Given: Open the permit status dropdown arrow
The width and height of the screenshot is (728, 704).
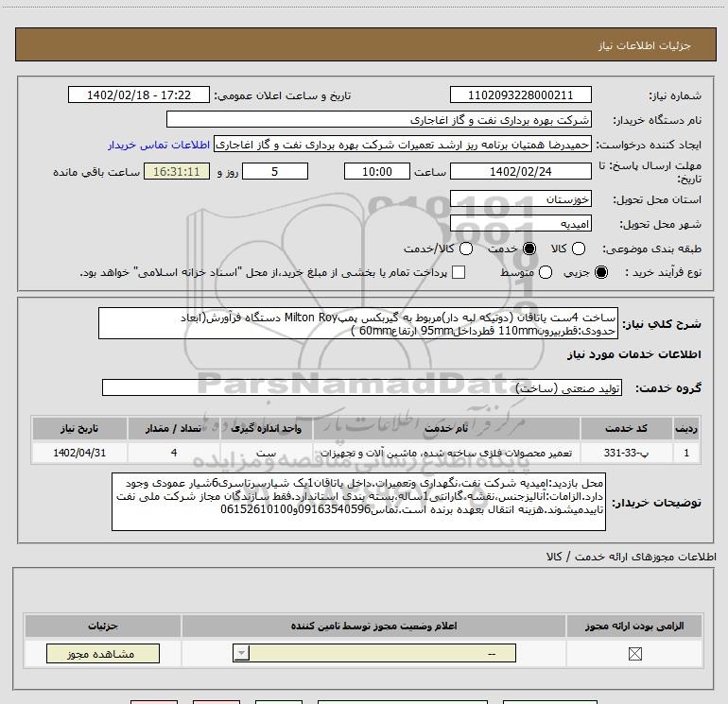Looking at the screenshot, I should click(x=241, y=653).
